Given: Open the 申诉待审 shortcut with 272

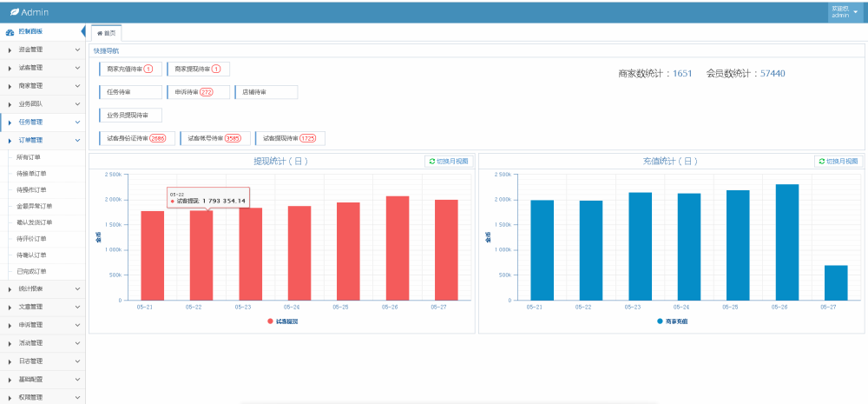Looking at the screenshot, I should click(198, 92).
